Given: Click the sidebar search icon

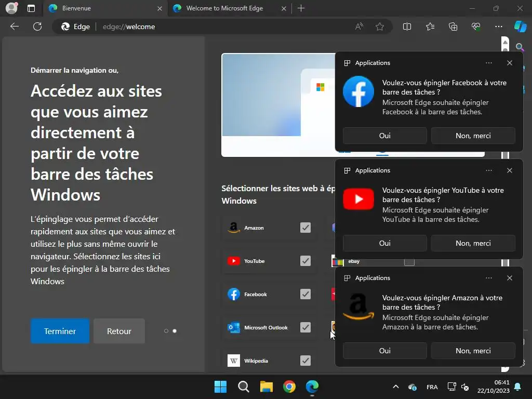Looking at the screenshot, I should [520, 47].
